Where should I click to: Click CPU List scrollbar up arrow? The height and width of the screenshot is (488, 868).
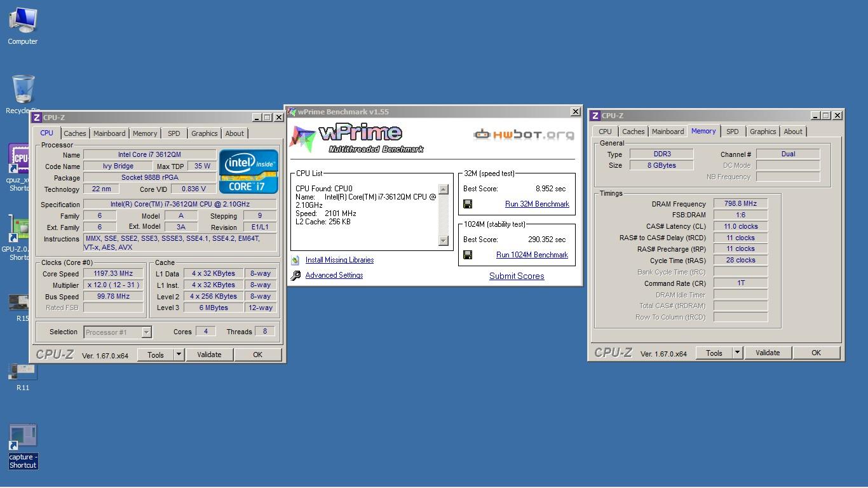444,189
